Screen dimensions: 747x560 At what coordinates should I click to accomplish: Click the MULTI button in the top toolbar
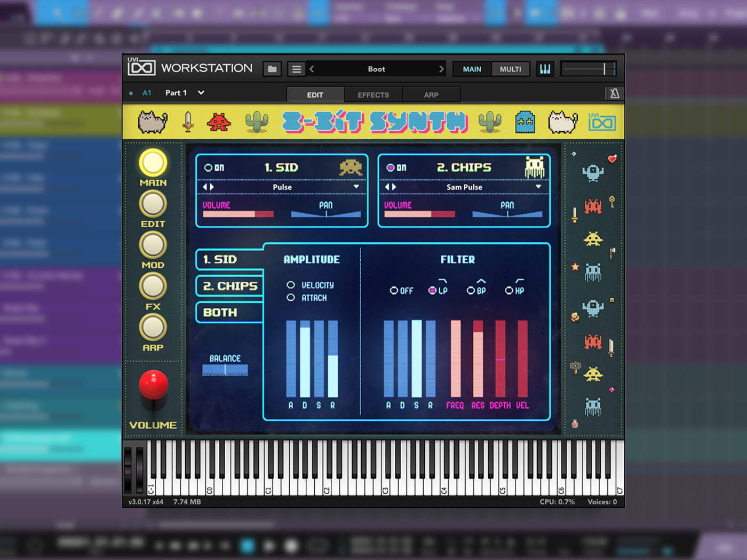point(510,69)
